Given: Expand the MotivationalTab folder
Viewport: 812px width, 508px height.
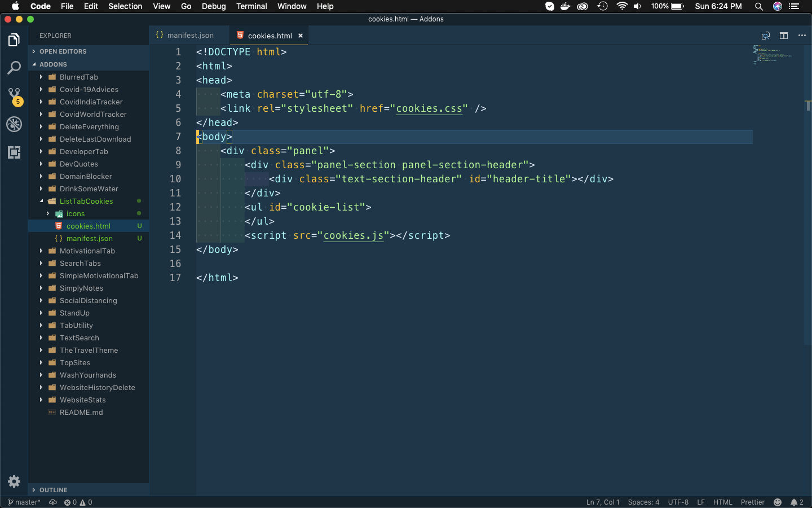Looking at the screenshot, I should point(89,251).
